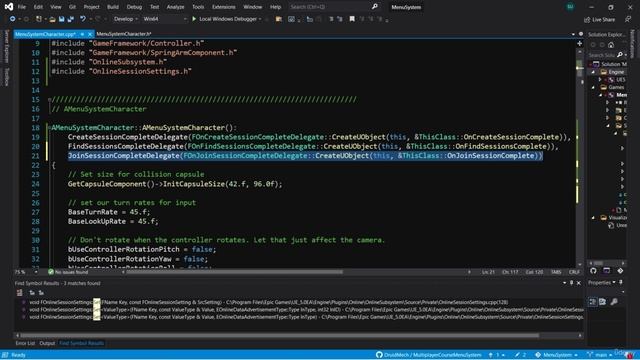Select the first symbol result, OnlineSessionSettings.cpp(128)
The width and height of the screenshot is (640, 360).
269,302
